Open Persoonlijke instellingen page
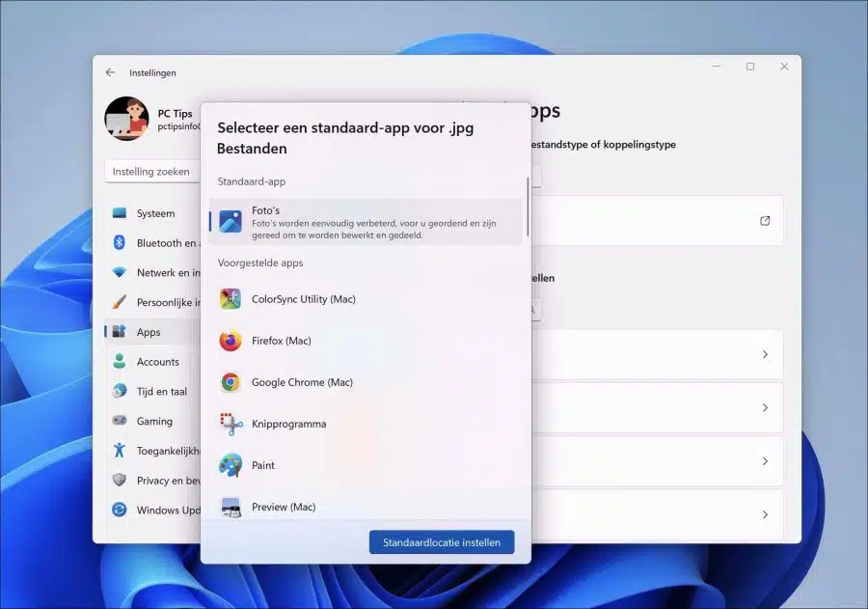 pyautogui.click(x=151, y=302)
